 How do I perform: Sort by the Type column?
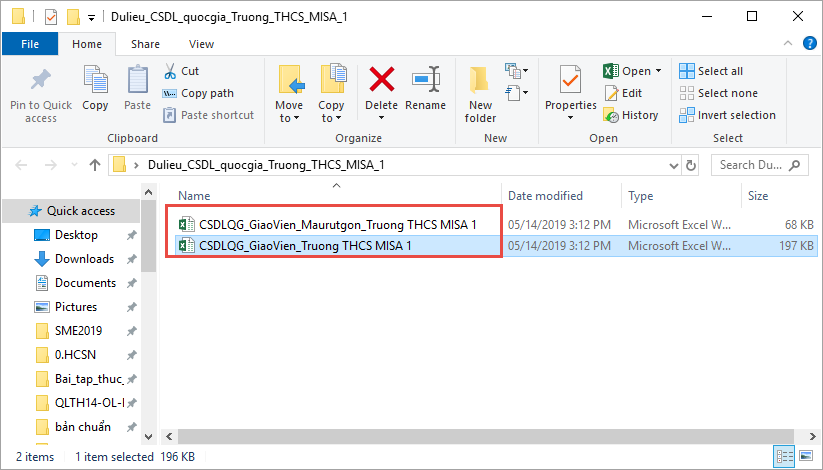coord(641,196)
